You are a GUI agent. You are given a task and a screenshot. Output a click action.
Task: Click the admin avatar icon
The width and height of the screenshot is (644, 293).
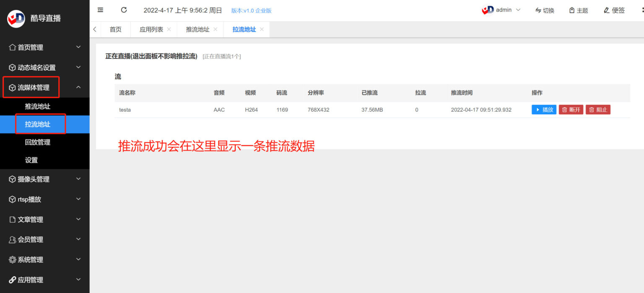tap(488, 10)
